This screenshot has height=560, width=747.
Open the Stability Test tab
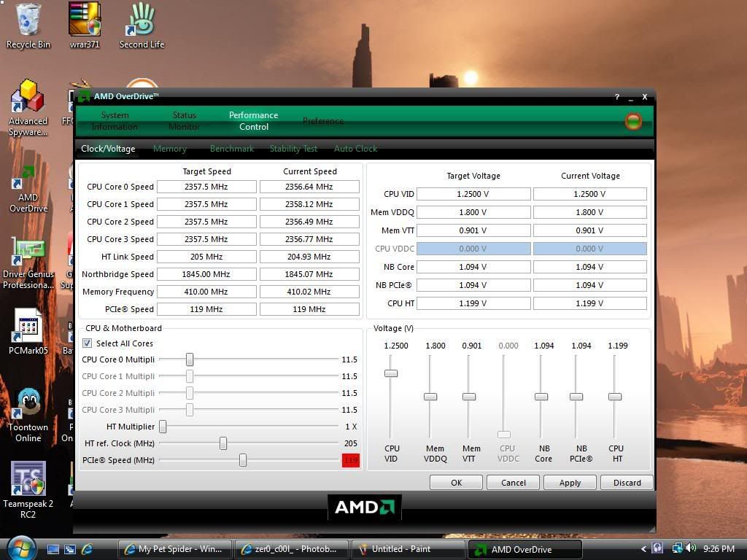point(293,149)
